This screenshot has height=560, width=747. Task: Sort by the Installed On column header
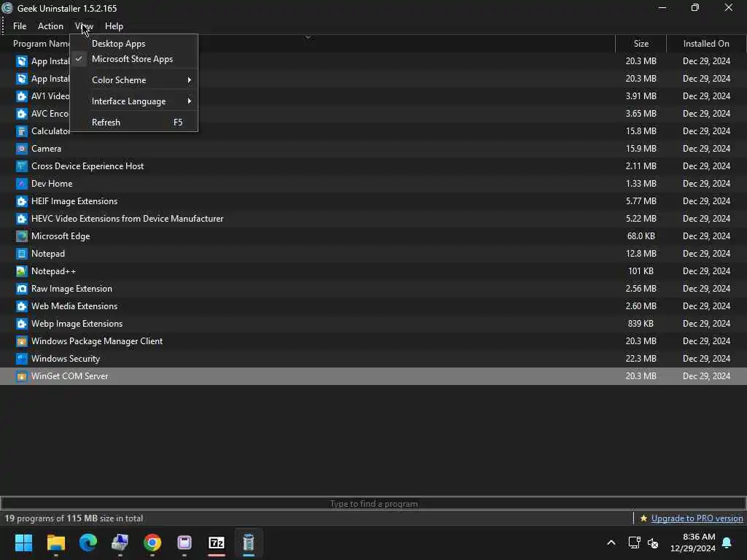[706, 43]
